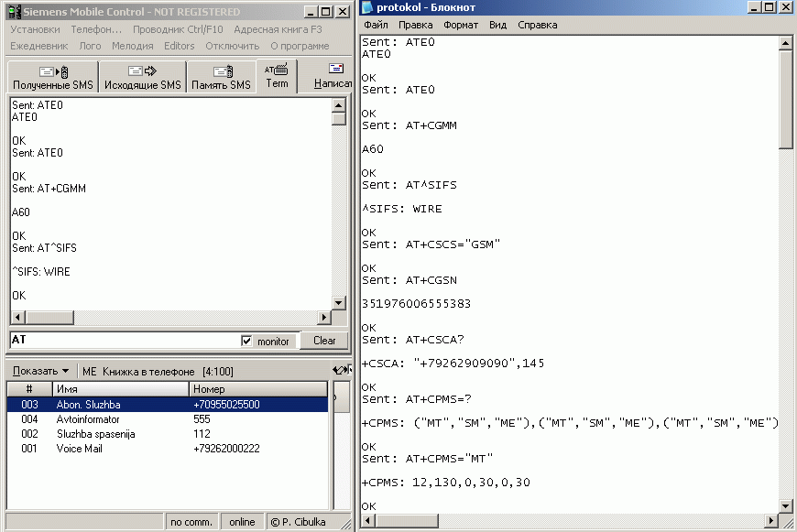Sort phonebook by # column header
This screenshot has width=797, height=532.
(x=29, y=389)
